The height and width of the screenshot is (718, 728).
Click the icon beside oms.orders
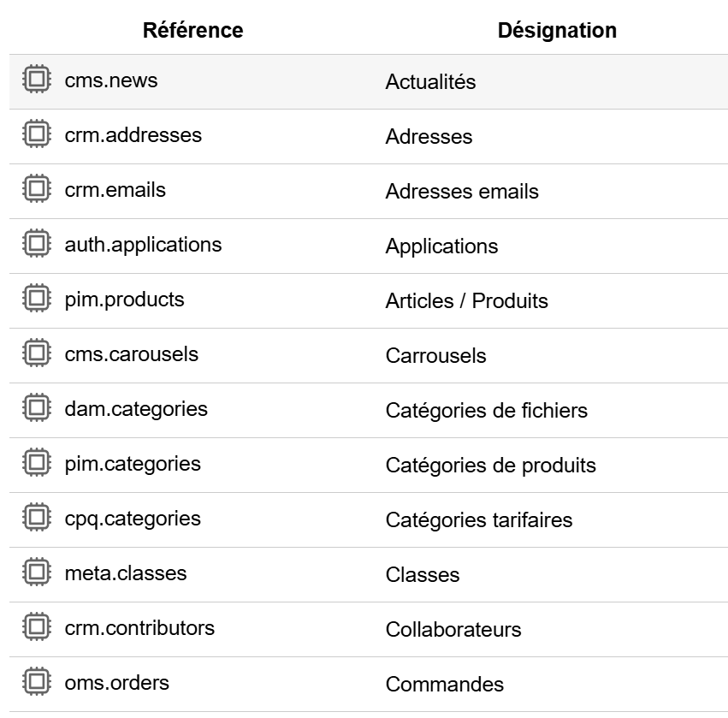pos(36,683)
